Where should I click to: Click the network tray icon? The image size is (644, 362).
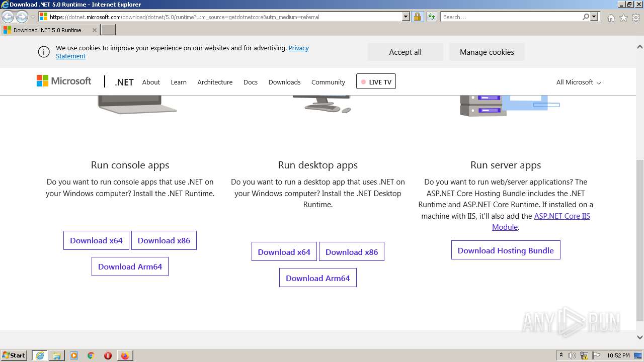click(x=584, y=355)
